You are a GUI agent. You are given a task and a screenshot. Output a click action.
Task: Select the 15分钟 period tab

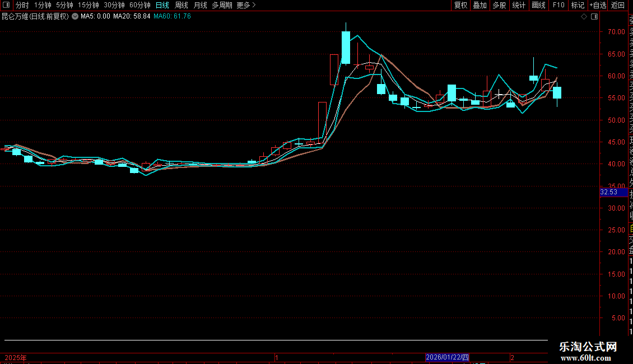point(89,5)
